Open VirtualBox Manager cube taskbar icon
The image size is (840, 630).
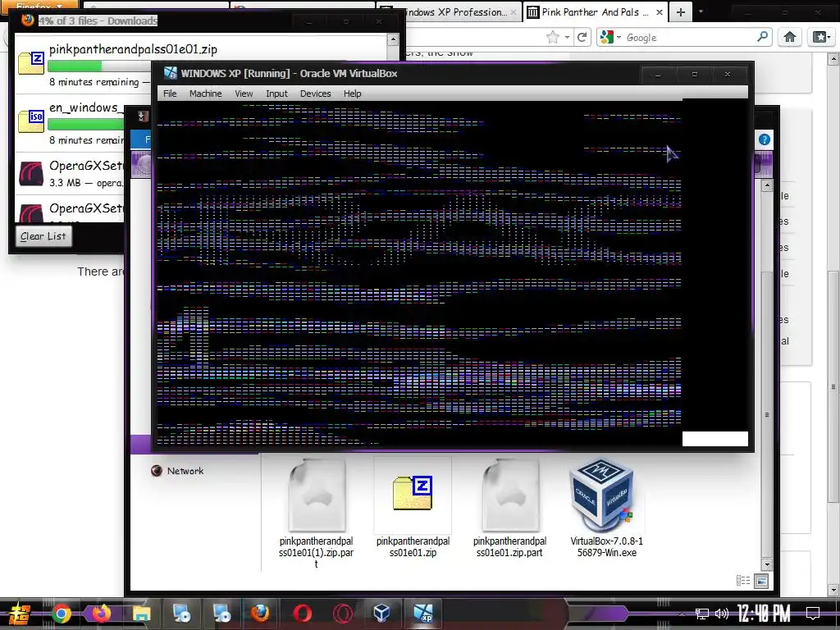[381, 613]
